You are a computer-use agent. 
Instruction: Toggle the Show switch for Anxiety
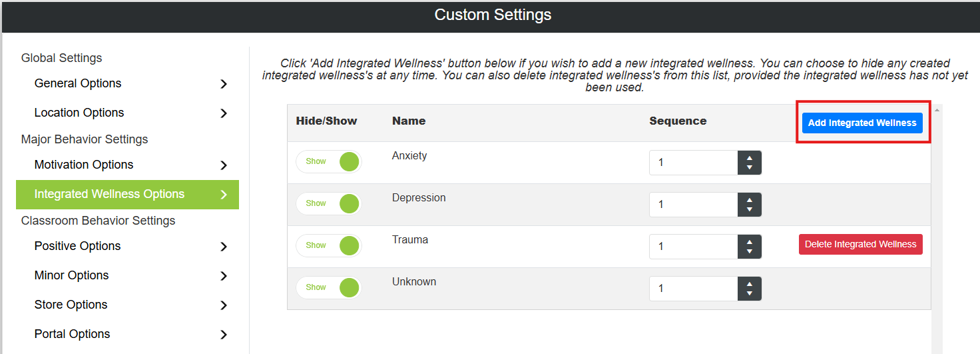click(329, 161)
